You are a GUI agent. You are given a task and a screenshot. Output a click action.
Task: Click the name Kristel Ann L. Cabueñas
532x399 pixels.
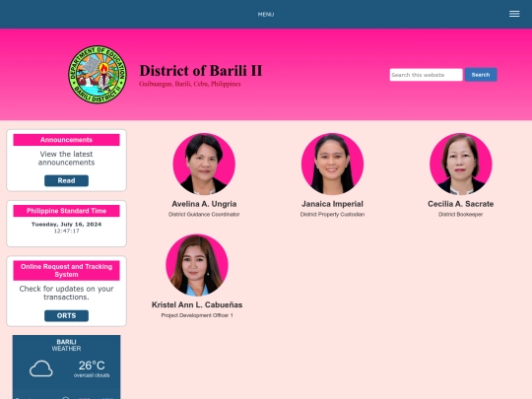(197, 304)
